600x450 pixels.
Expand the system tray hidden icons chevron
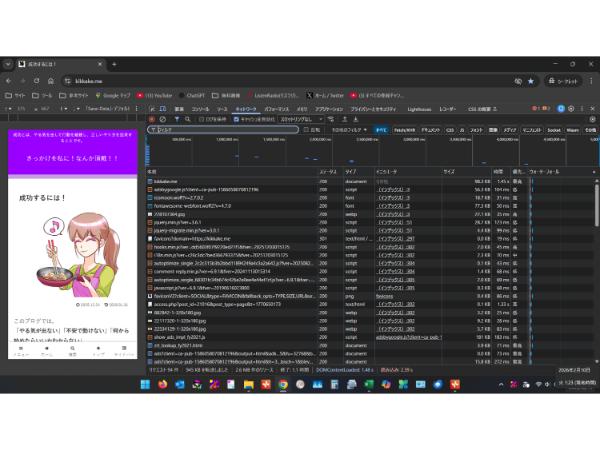pyautogui.click(x=501, y=385)
